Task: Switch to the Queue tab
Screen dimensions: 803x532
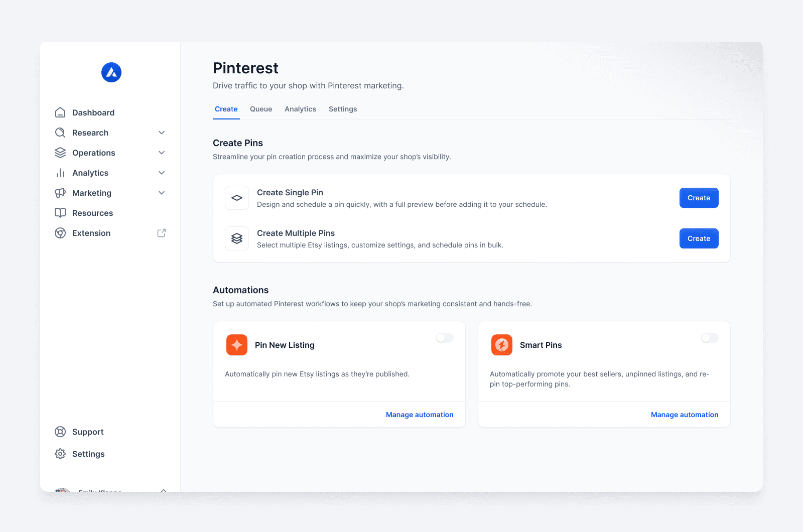Action: pos(261,109)
